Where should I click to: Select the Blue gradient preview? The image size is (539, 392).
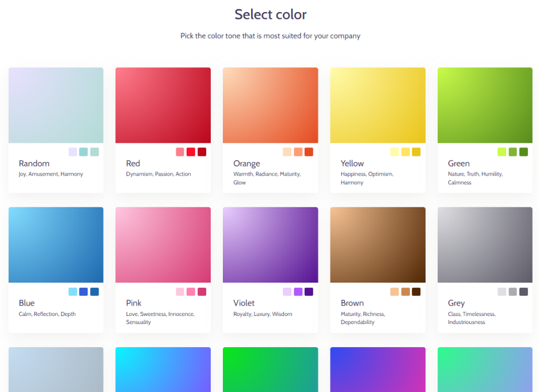pyautogui.click(x=56, y=245)
